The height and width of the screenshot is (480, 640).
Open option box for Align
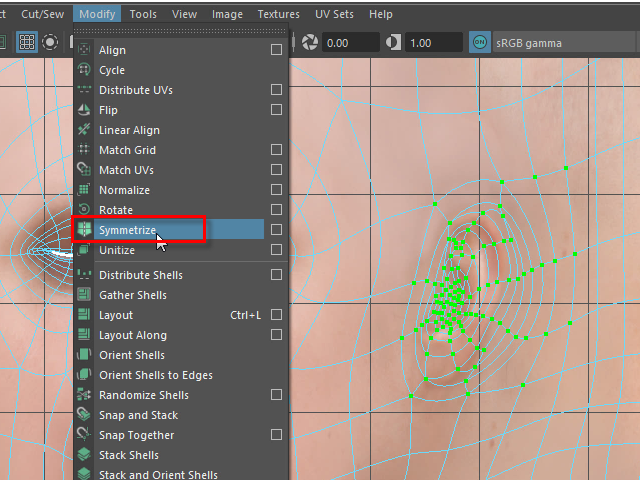click(x=276, y=50)
